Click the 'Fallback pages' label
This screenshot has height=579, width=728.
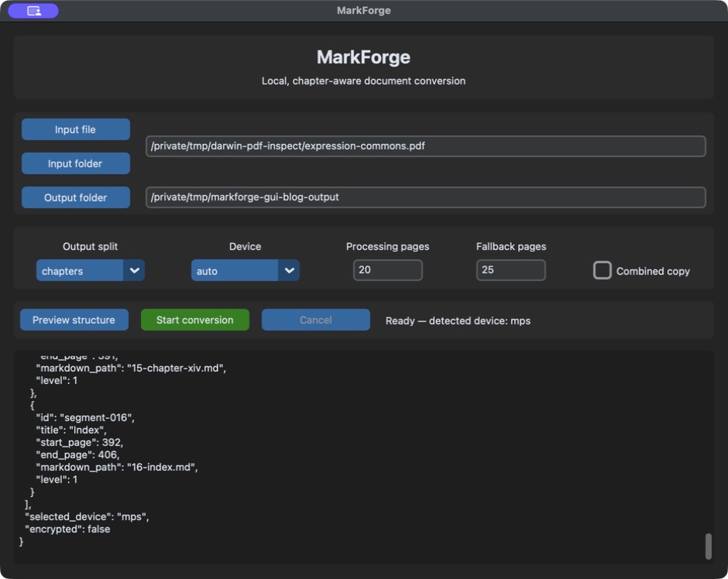point(511,246)
